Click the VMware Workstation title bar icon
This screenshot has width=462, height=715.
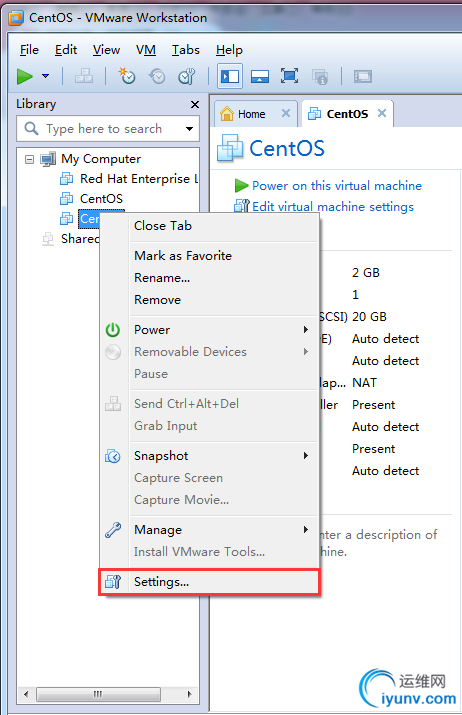pyautogui.click(x=16, y=18)
